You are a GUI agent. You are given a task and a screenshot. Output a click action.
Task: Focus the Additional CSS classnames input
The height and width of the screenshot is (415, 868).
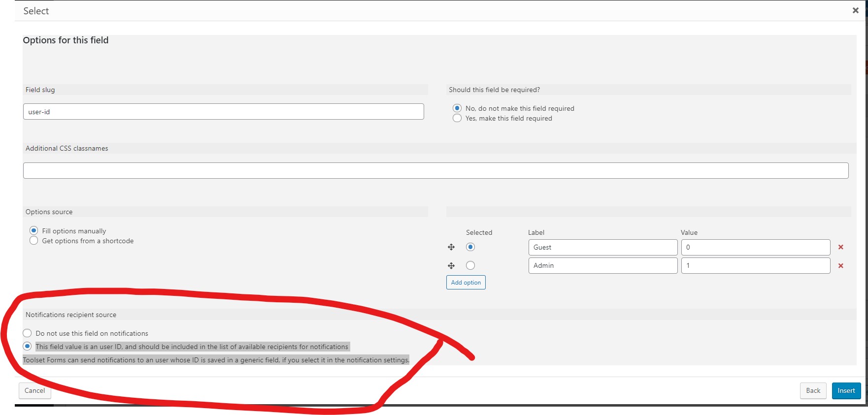[436, 170]
